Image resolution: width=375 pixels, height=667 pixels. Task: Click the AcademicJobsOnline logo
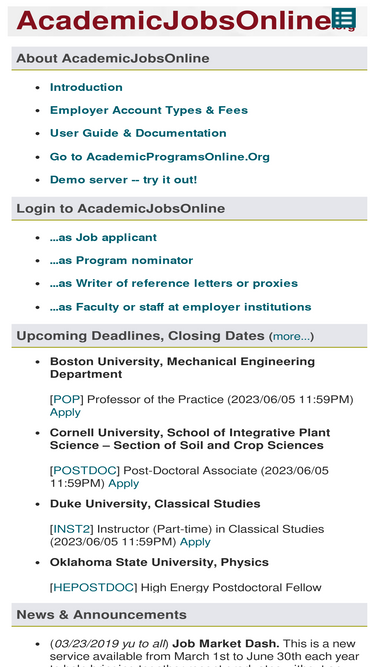click(x=174, y=20)
